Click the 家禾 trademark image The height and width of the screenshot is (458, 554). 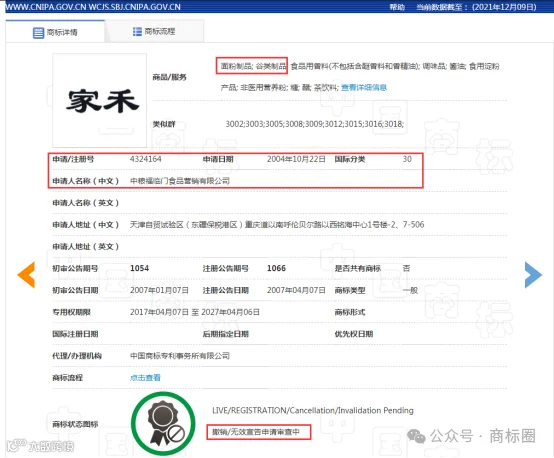pos(100,100)
